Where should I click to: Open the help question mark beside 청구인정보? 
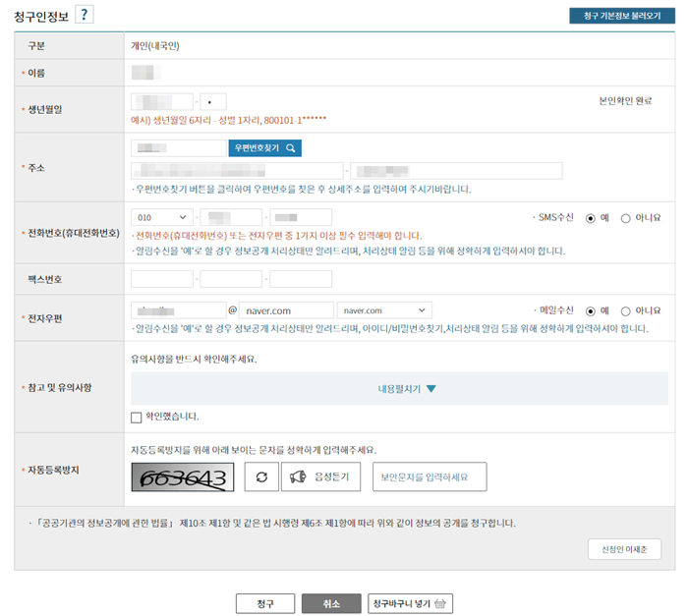tap(84, 15)
